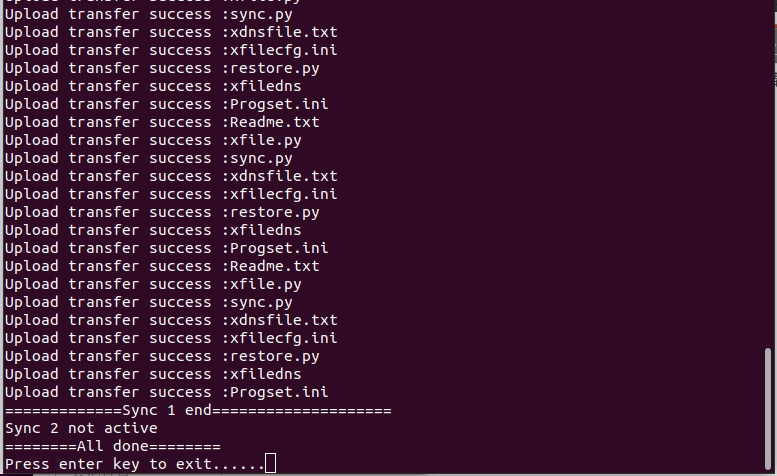This screenshot has height=476, width=777.
Task: Click the terminal scrollbar thumb
Action: tap(768, 409)
